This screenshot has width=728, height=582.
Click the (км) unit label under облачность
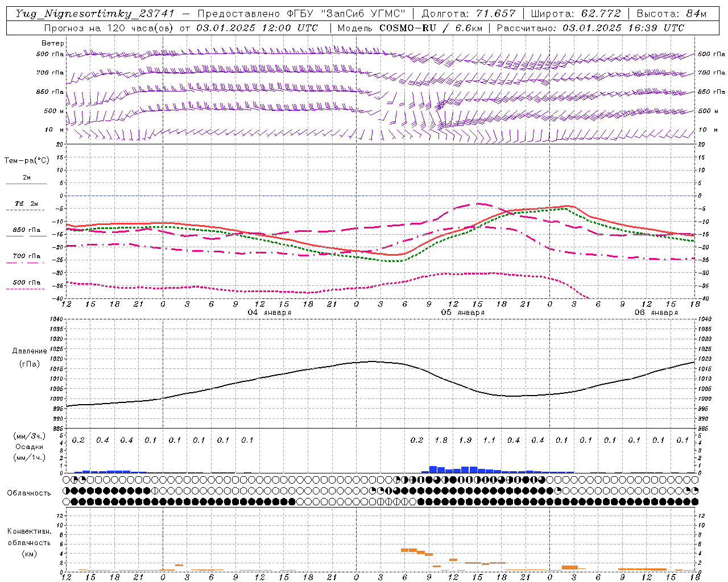pyautogui.click(x=29, y=554)
